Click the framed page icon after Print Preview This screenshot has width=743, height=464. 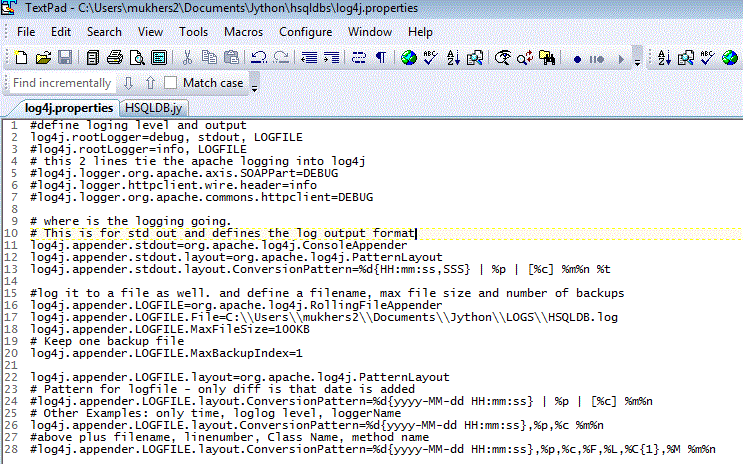coord(159,58)
